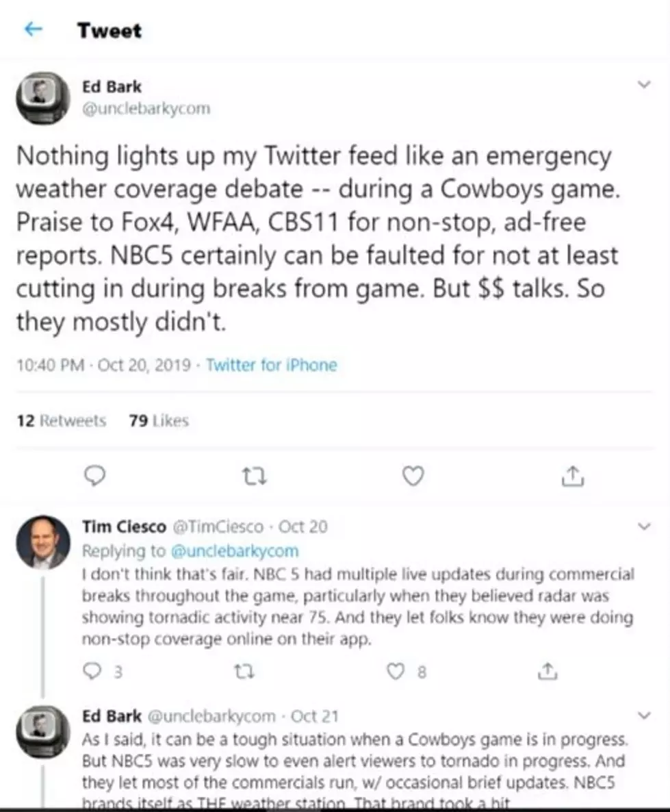Open the options chevron on Ed Bark's Oct 21 reply

click(x=644, y=715)
